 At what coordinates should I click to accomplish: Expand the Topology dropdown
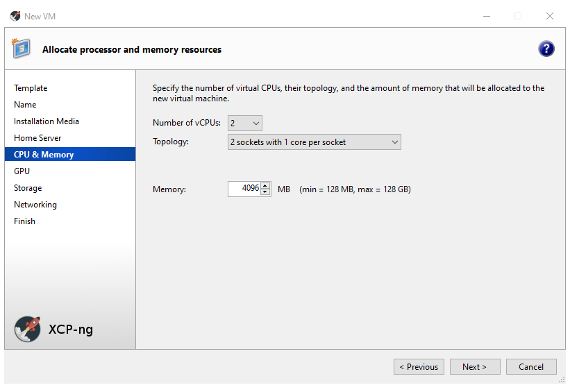click(x=315, y=142)
